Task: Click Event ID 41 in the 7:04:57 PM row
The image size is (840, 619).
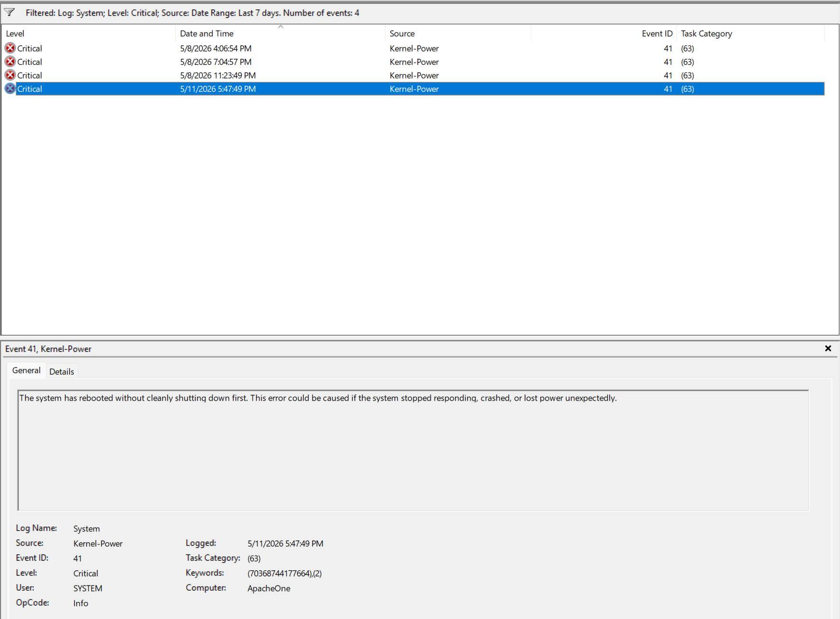Action: tap(668, 62)
